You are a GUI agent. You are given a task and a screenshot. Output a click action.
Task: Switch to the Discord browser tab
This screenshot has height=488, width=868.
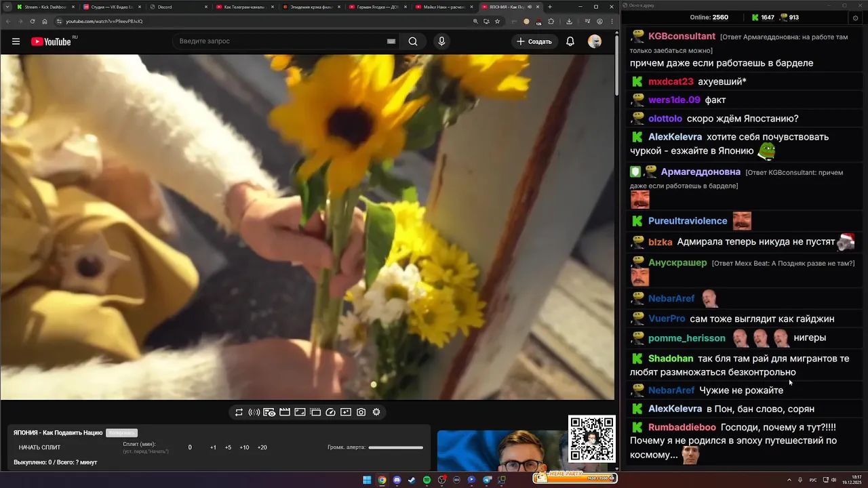tap(177, 7)
